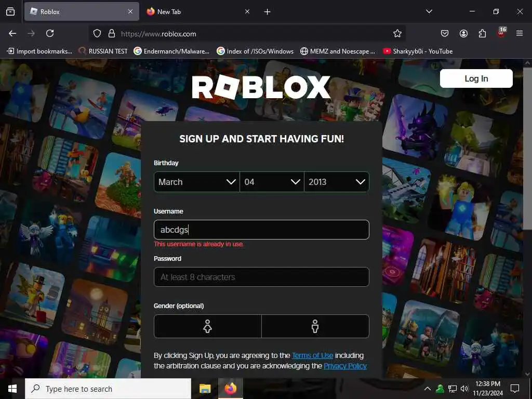532x399 pixels.
Task: Open Import bookmarks bookmark
Action: coord(39,51)
